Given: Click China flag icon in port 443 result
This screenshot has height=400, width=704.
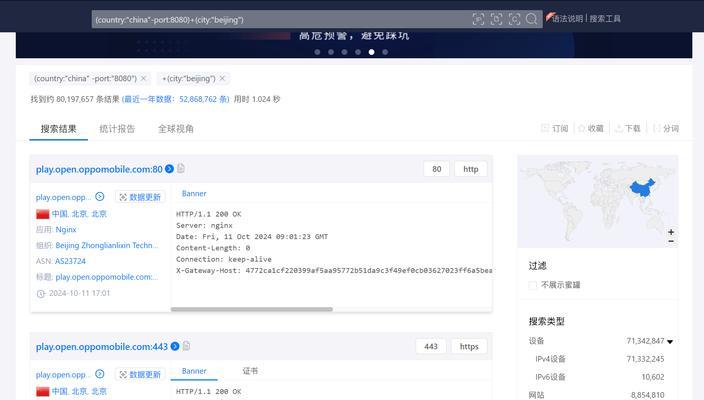Looking at the screenshot, I should (x=43, y=391).
